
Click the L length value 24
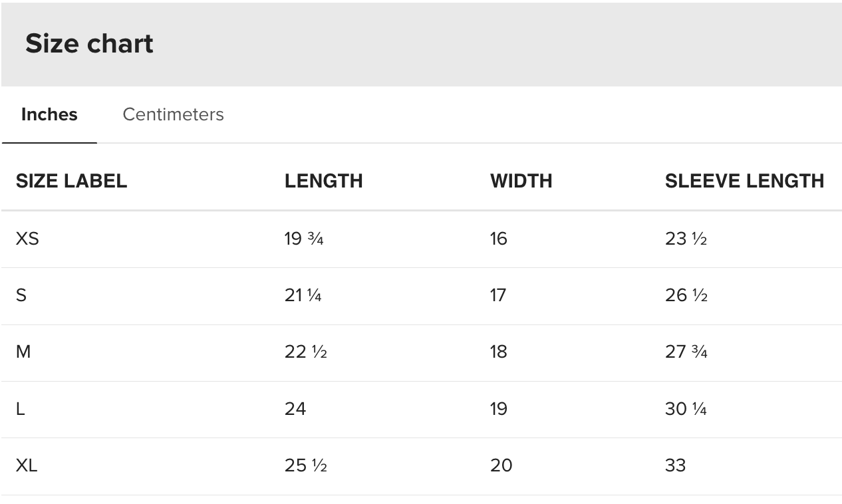[295, 409]
